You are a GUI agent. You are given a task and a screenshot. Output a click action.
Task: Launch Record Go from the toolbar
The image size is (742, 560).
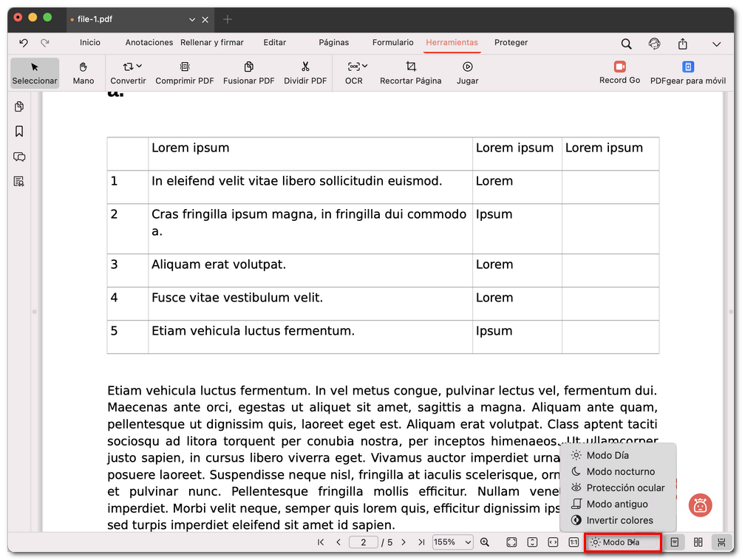tap(619, 66)
